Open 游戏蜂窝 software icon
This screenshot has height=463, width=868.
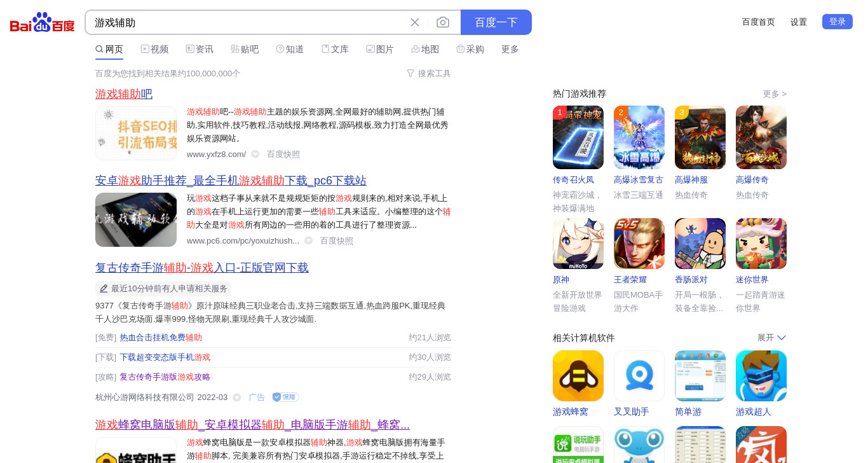[578, 376]
